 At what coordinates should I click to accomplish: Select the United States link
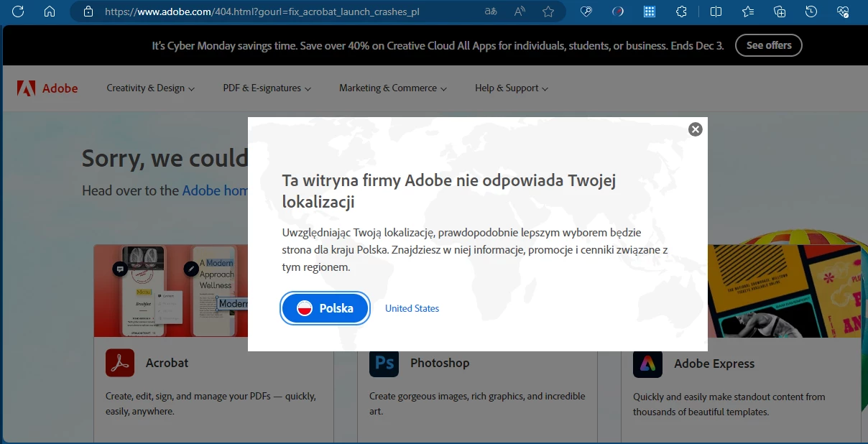pyautogui.click(x=412, y=308)
